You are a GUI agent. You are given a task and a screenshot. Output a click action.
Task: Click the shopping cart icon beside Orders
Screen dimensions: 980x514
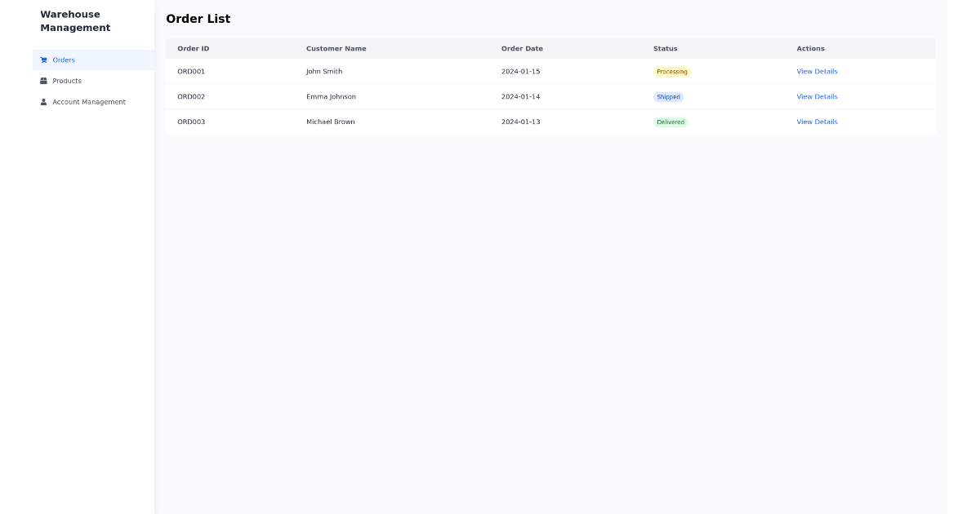tap(43, 60)
